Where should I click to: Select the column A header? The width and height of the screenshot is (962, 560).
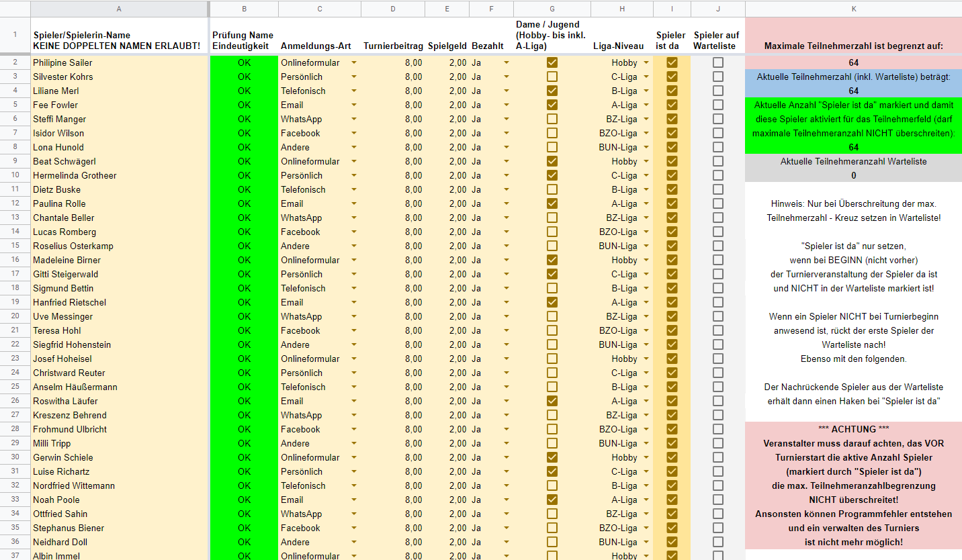(x=119, y=9)
